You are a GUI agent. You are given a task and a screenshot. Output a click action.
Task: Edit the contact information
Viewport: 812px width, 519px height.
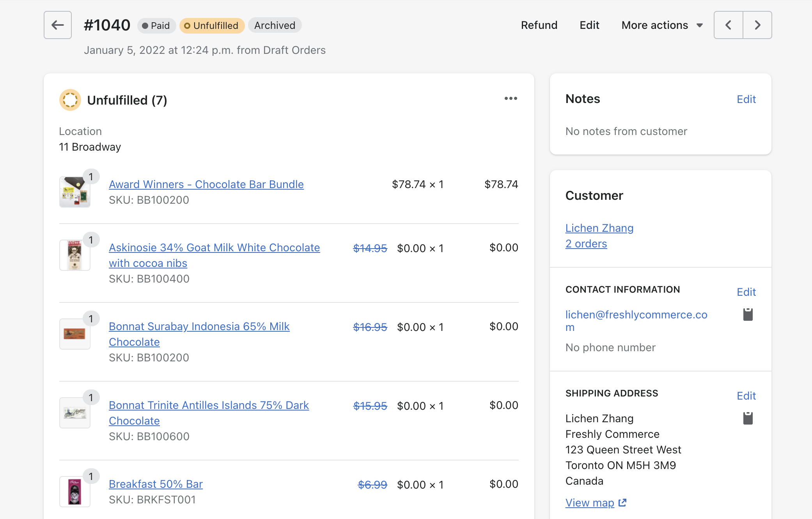coord(746,292)
